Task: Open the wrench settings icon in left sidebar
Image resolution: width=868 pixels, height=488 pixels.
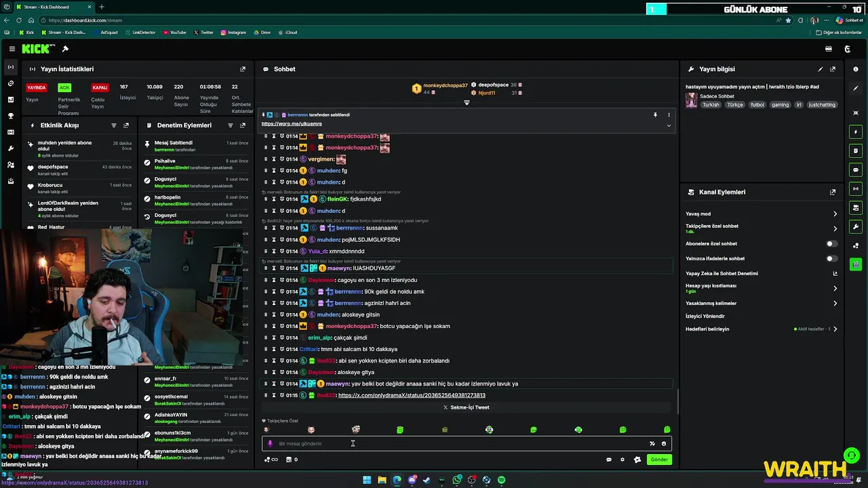Action: (10, 148)
